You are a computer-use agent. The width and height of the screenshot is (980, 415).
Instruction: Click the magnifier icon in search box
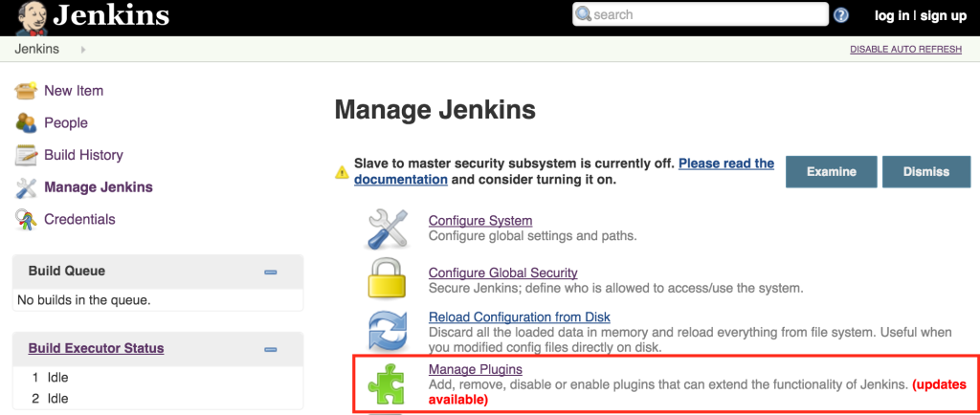pos(583,13)
